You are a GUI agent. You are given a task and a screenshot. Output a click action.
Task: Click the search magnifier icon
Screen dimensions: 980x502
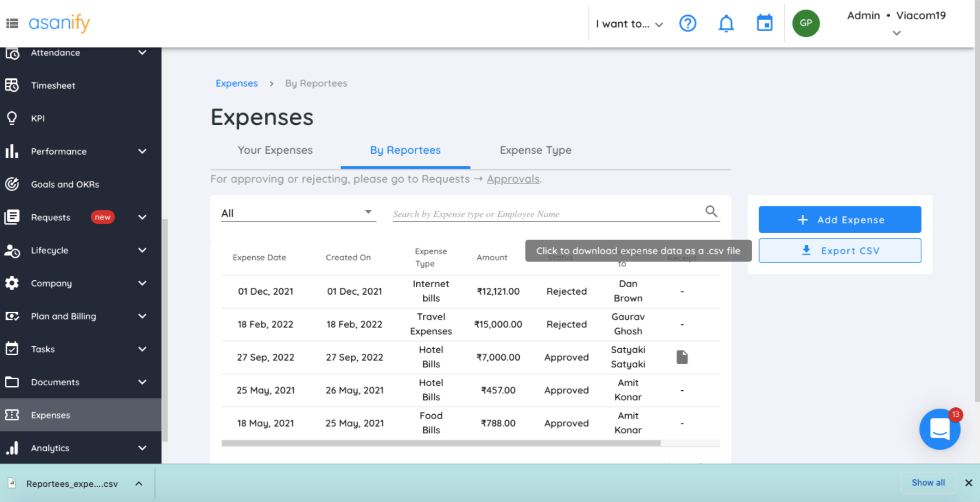711,211
